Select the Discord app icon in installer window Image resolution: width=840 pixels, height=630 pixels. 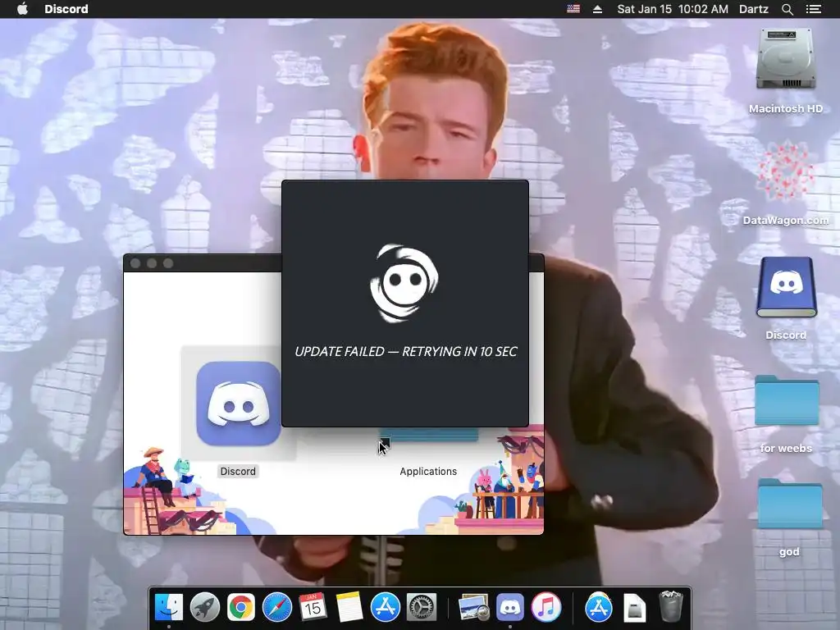coord(239,404)
